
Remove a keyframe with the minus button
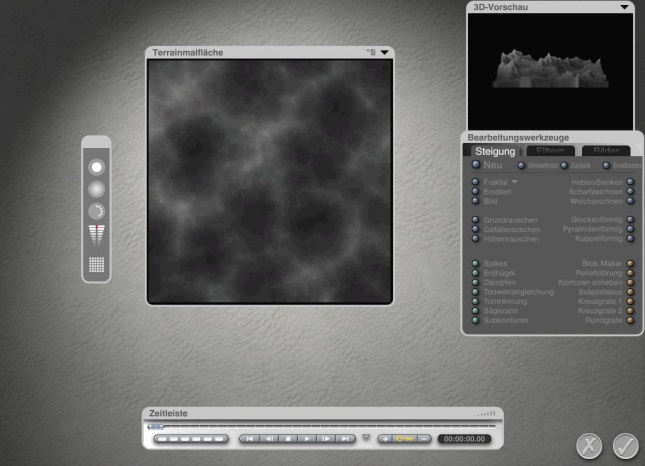[424, 439]
